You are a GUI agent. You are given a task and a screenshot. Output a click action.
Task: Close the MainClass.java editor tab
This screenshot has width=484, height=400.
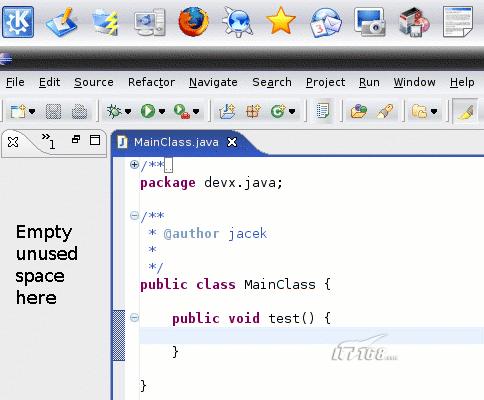(232, 142)
